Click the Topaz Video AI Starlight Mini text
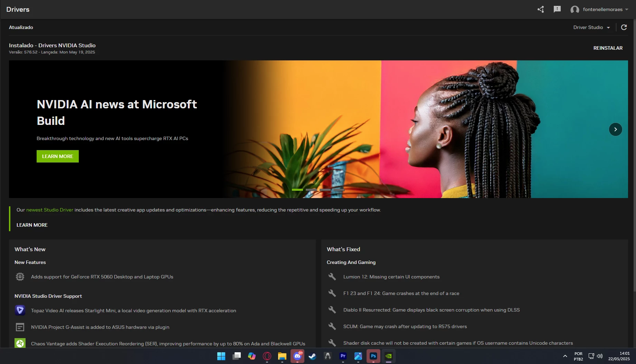The height and width of the screenshot is (364, 636). (x=134, y=311)
